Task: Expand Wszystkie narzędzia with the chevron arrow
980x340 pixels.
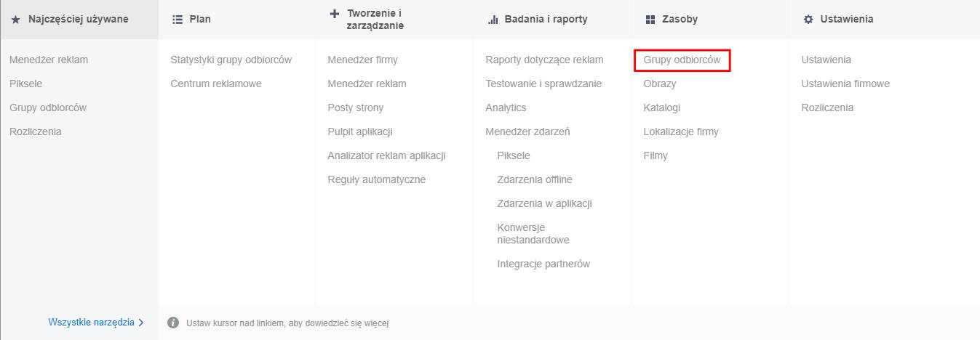Action: (141, 322)
